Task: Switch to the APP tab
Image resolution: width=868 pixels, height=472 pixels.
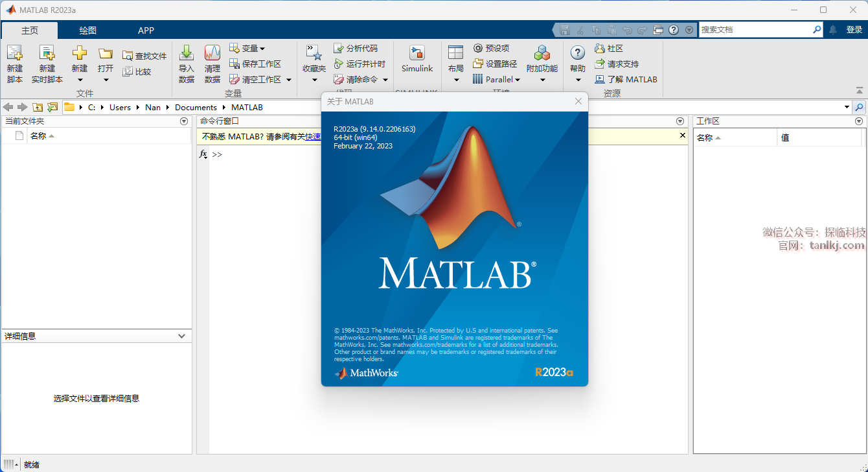Action: click(x=146, y=30)
